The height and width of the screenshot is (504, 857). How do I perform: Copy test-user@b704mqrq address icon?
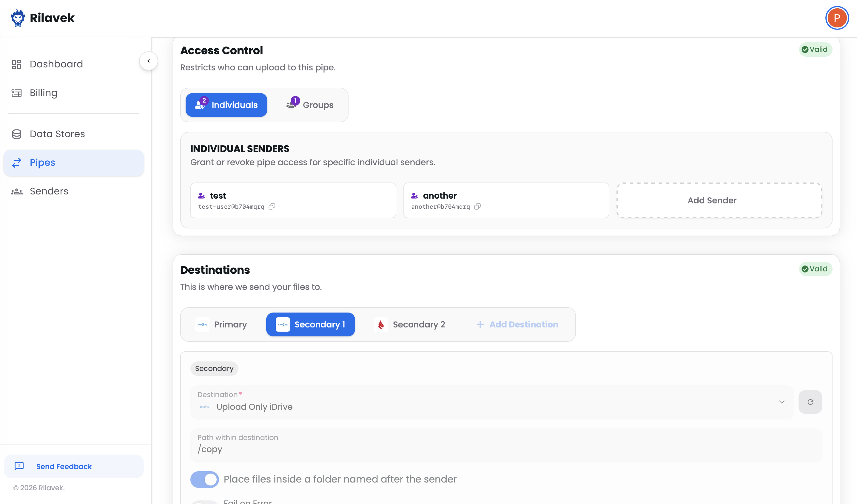[272, 207]
